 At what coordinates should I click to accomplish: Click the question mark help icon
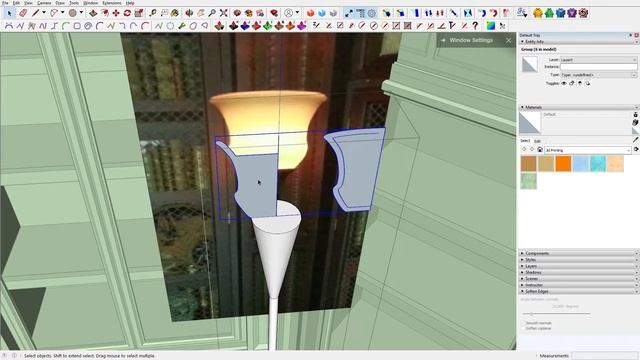475,26
